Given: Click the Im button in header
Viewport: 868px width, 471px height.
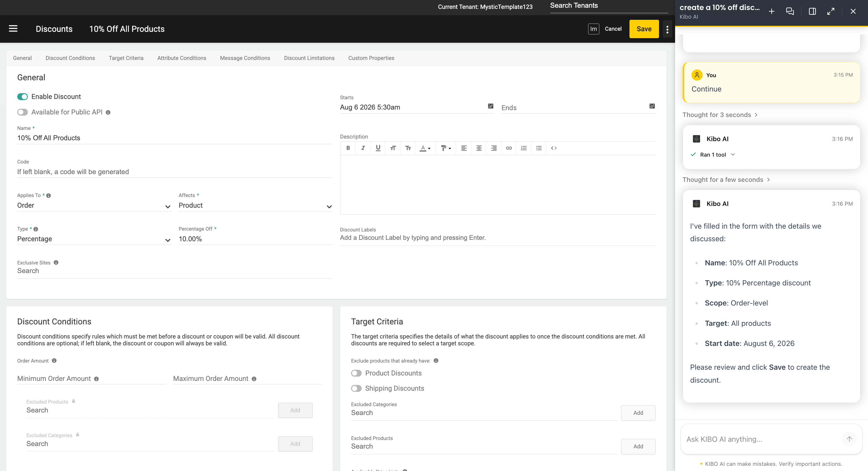Looking at the screenshot, I should pyautogui.click(x=593, y=29).
